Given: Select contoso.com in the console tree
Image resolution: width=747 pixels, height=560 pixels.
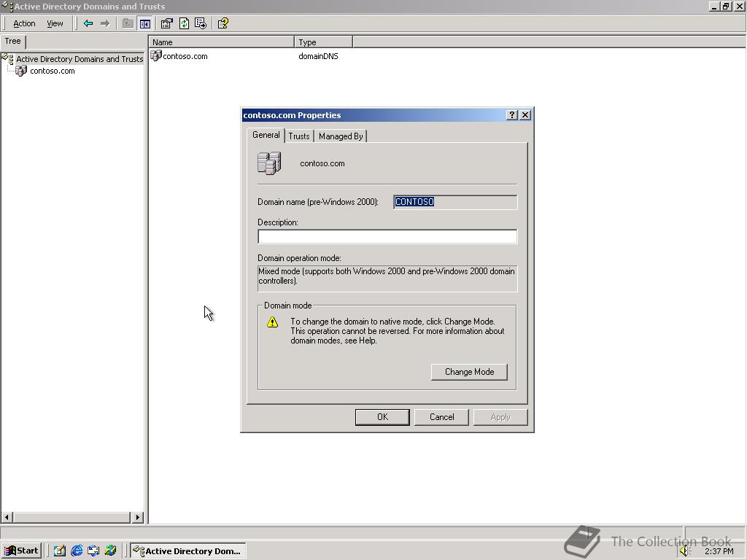Looking at the screenshot, I should (52, 71).
